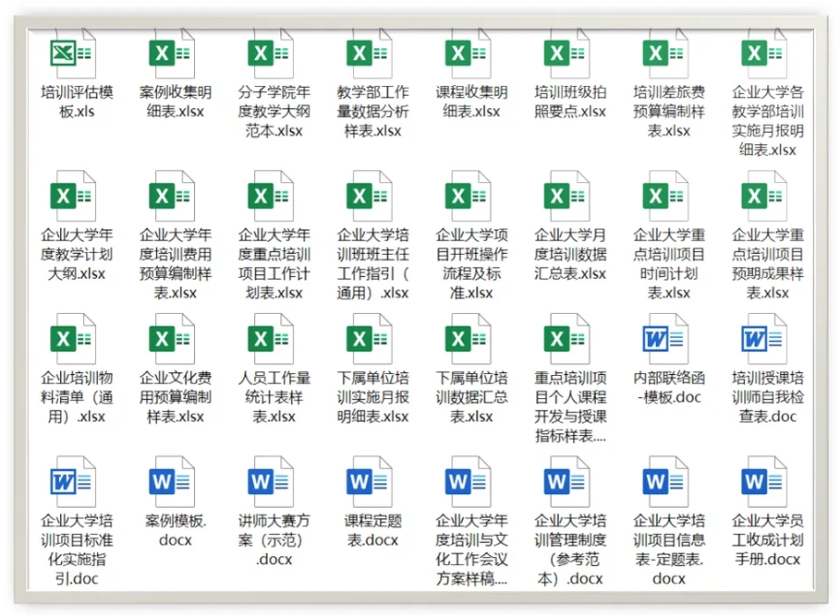
Task: Click the 企业大学年度教学计划大纲.xlsx icon
Action: pos(73,196)
